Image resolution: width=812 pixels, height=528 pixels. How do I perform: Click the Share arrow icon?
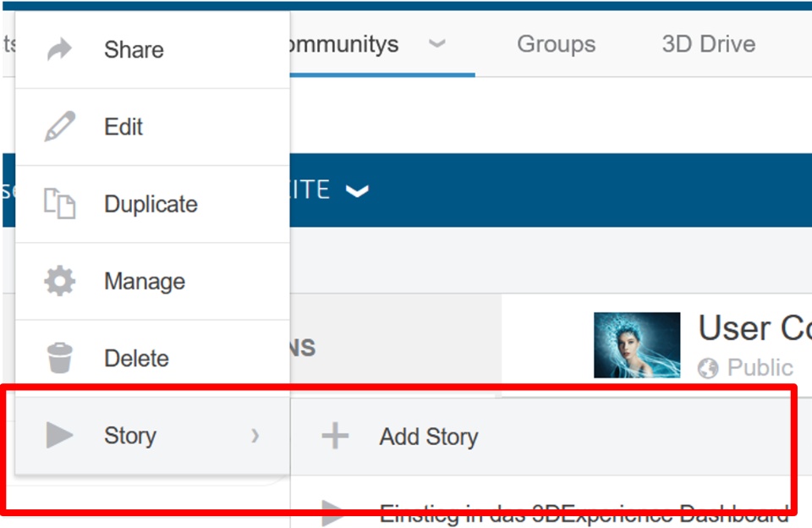[x=59, y=49]
